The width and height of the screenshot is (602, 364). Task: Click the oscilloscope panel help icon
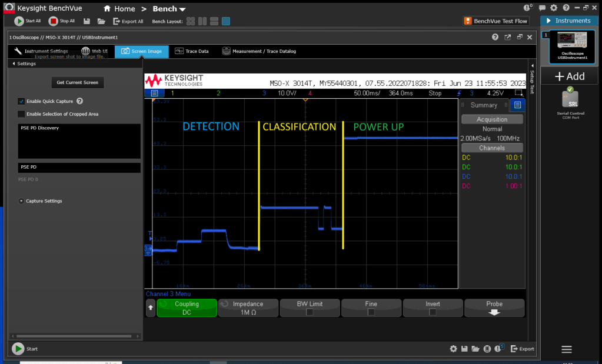point(495,37)
